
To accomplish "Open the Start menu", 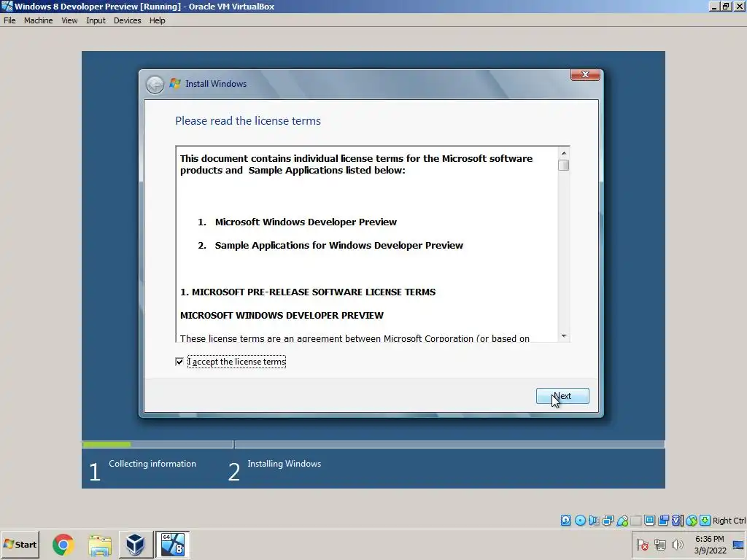I will [20, 544].
